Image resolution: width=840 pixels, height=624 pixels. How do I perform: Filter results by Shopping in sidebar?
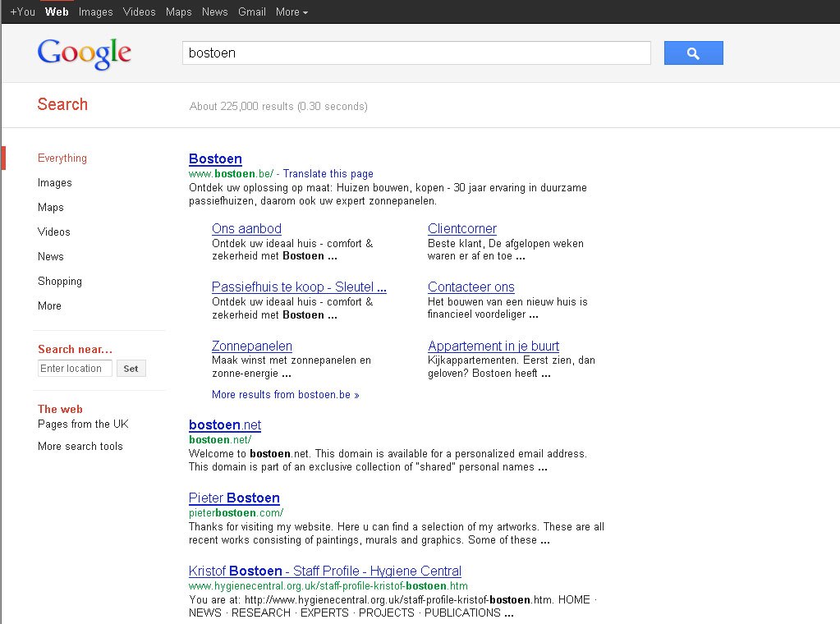(59, 281)
